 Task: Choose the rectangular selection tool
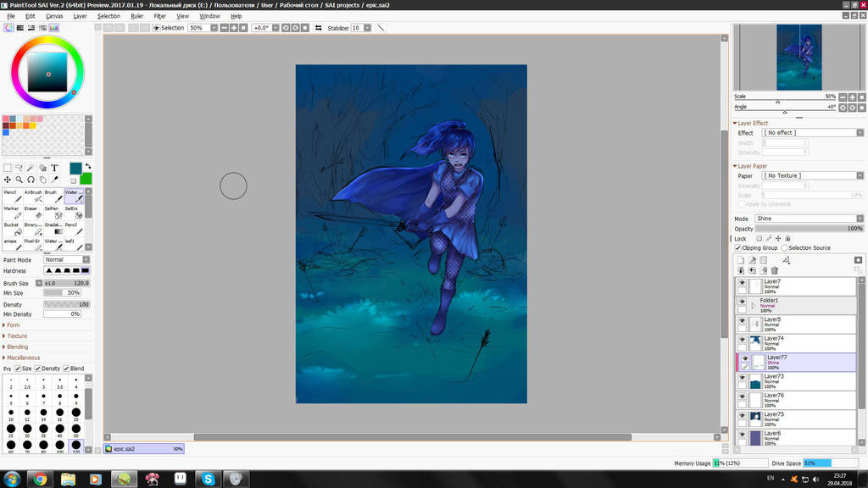[x=7, y=168]
